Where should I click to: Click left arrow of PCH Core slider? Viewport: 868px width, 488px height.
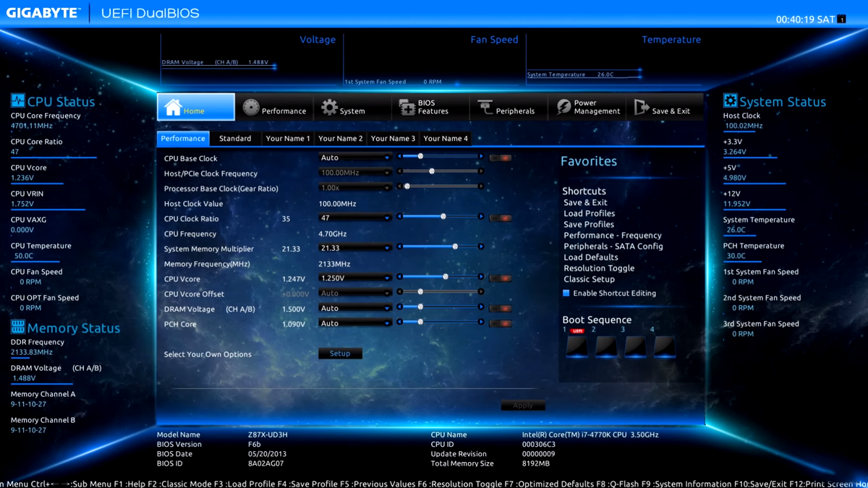point(400,322)
